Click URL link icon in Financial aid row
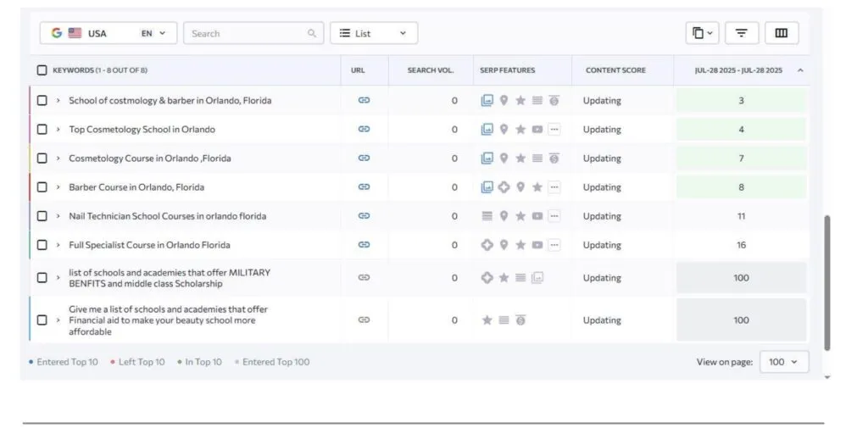 click(x=364, y=320)
